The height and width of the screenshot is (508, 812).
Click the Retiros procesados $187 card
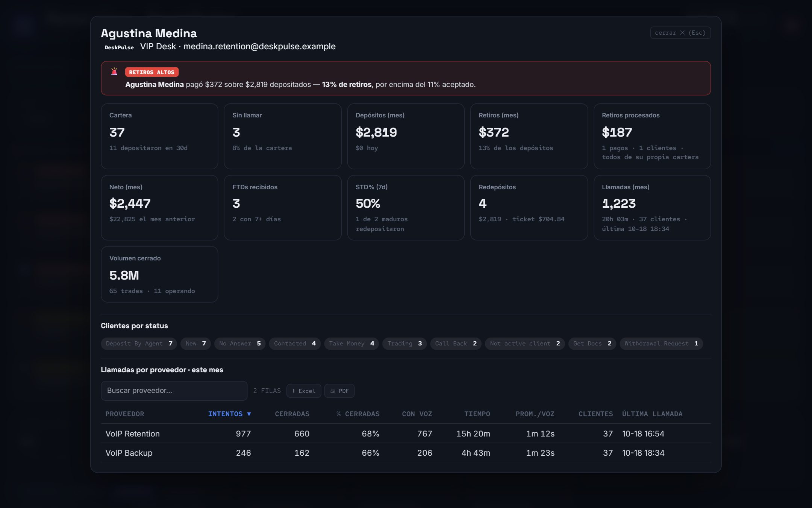pyautogui.click(x=652, y=136)
